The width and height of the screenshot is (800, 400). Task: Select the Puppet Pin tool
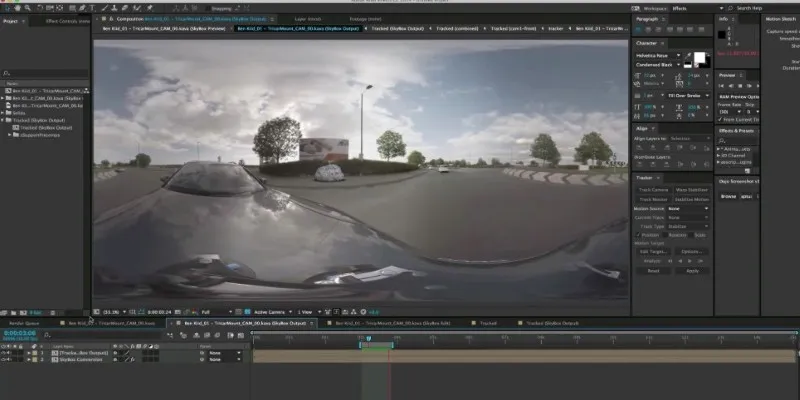150,8
